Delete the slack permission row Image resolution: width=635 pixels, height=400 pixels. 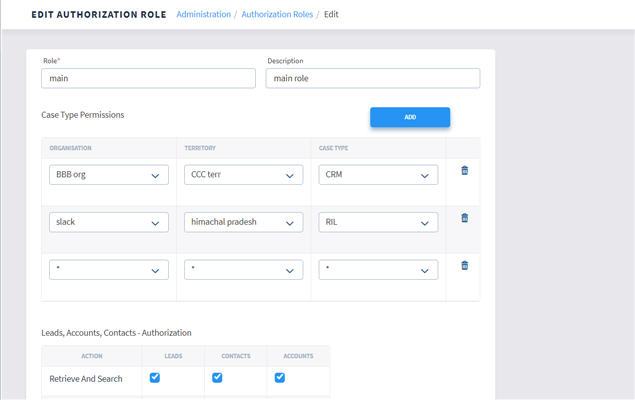pos(464,218)
